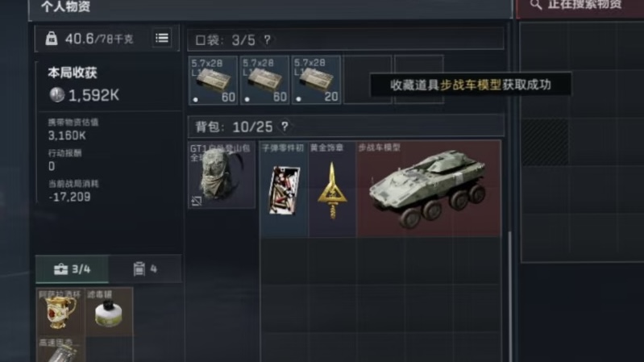Select the 黄金饰章 gold badge item
The height and width of the screenshot is (362, 644).
click(332, 189)
